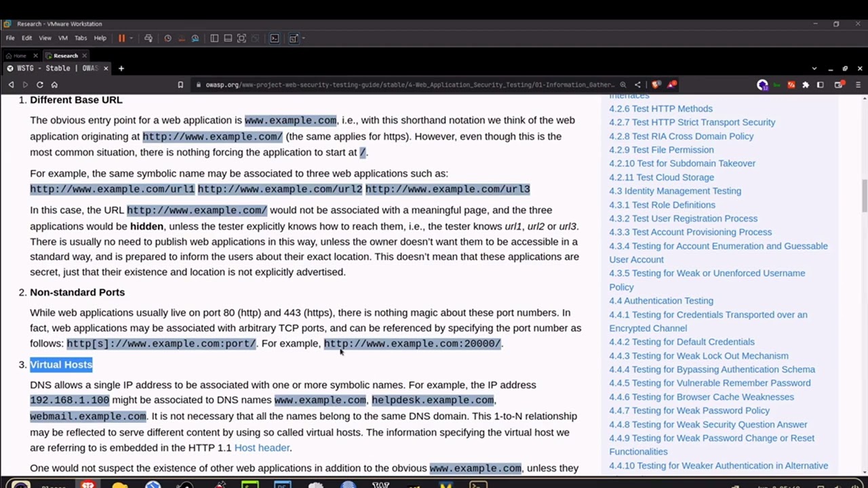Click the 192.168.1.100 IP address text

click(69, 401)
